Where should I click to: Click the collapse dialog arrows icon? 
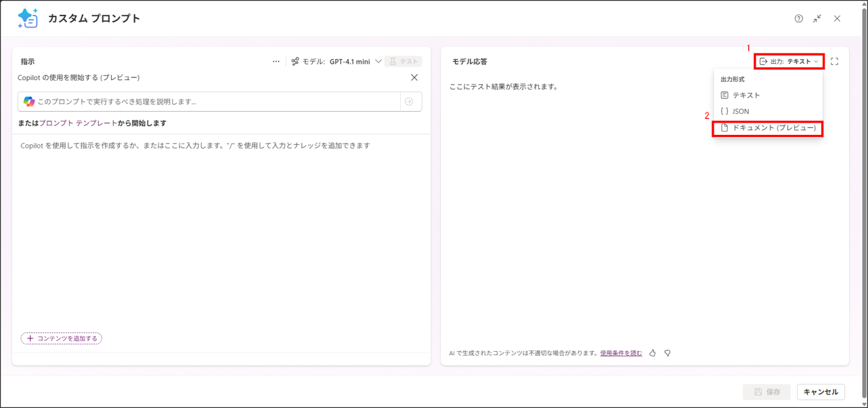point(817,19)
